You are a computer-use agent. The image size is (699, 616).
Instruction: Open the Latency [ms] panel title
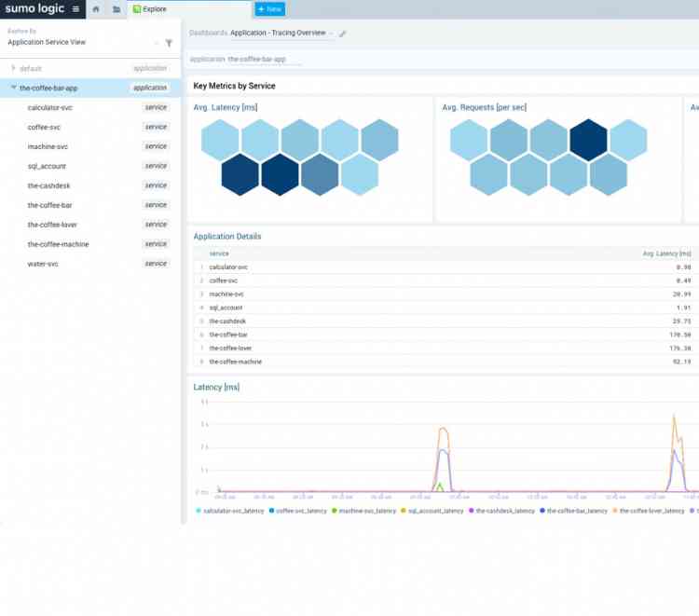216,387
